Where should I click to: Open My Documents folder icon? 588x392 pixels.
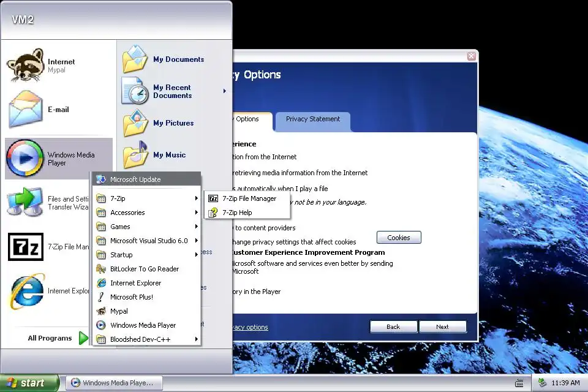135,59
